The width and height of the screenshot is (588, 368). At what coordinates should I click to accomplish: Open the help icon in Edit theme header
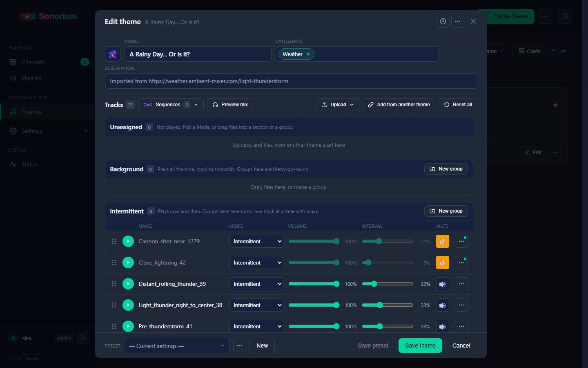point(443,21)
